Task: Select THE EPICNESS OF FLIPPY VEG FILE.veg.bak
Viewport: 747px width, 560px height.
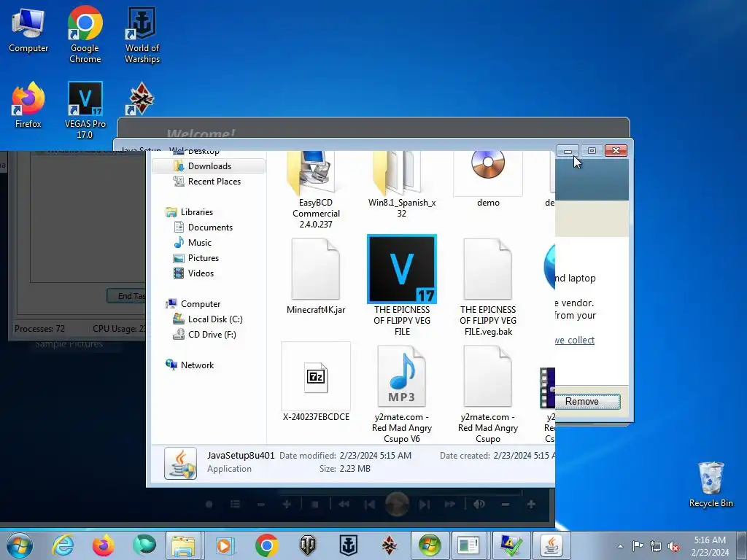Action: 488,287
